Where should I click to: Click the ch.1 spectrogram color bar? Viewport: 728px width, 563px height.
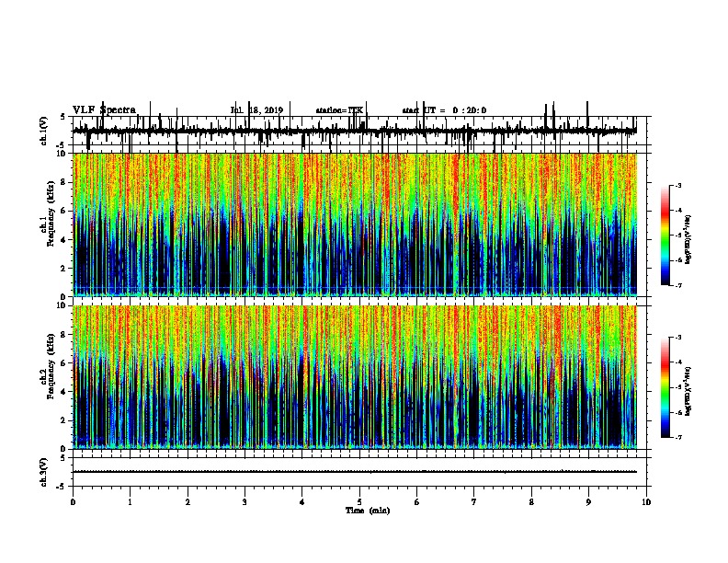point(665,235)
